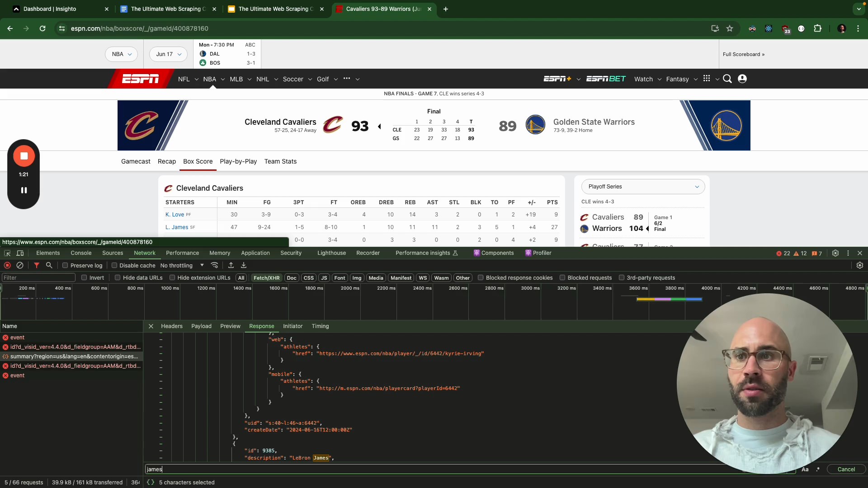Pause the screen recording

[24, 190]
